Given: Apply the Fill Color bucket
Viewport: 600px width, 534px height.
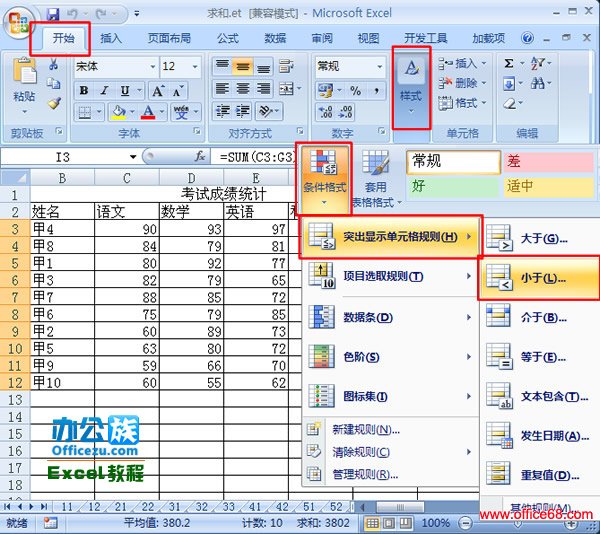Looking at the screenshot, I should point(119,112).
